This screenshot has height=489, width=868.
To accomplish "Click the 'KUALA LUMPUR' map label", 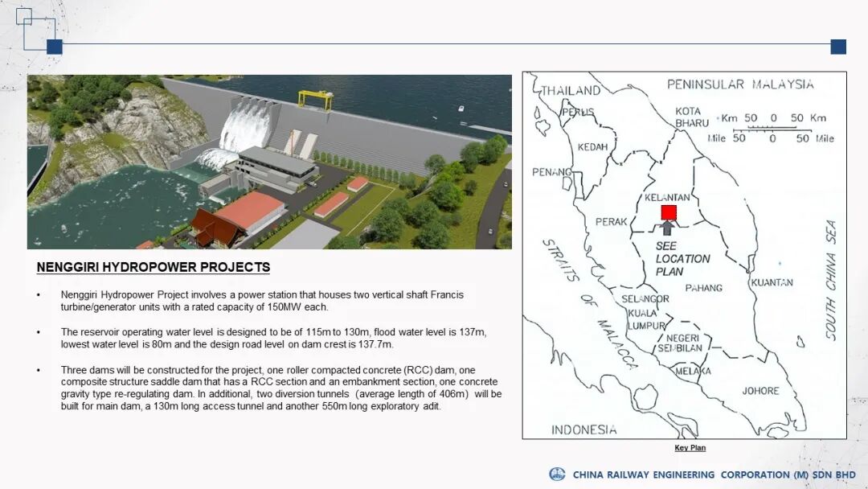I will (x=646, y=319).
